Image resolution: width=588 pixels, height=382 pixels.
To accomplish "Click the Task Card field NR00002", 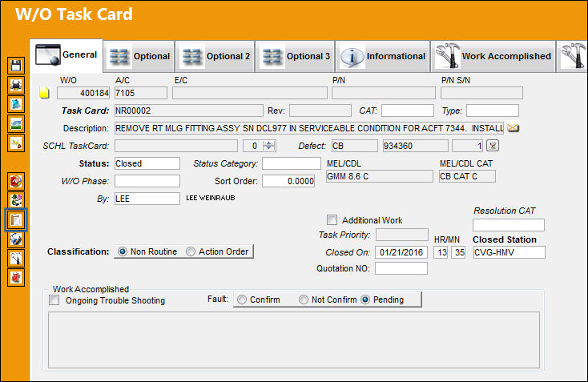I will pyautogui.click(x=188, y=111).
